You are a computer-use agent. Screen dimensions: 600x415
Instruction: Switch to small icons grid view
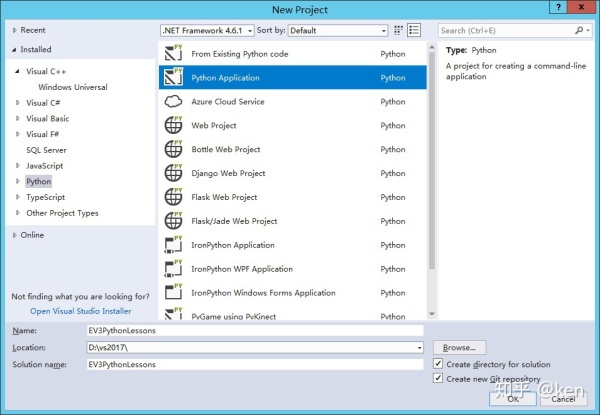[398, 30]
